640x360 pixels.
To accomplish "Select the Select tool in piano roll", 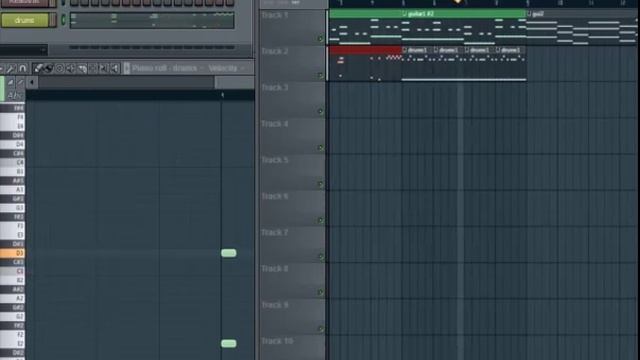I will pyautogui.click(x=93, y=68).
